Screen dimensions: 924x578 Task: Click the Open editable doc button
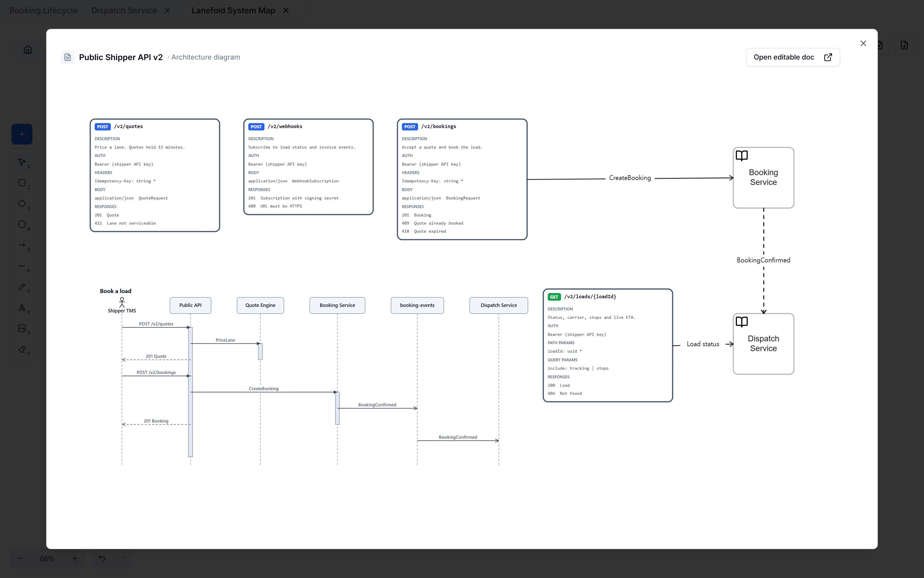pyautogui.click(x=793, y=57)
